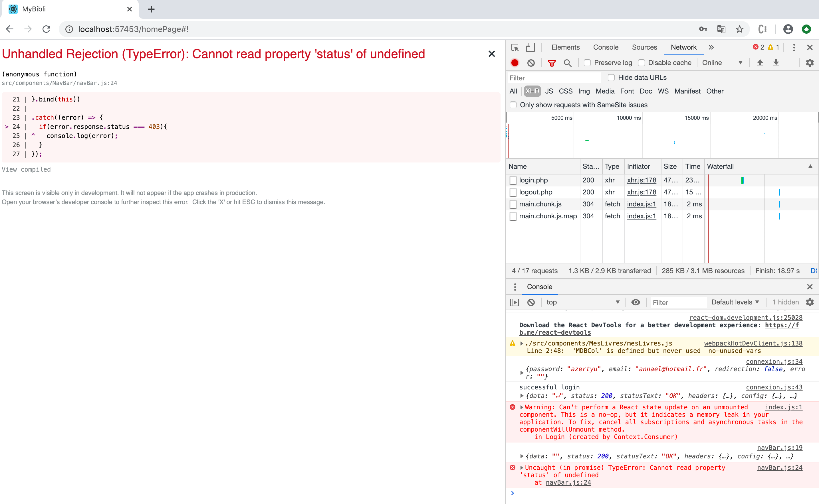Enable Disable cache option
819x504 pixels.
(642, 63)
